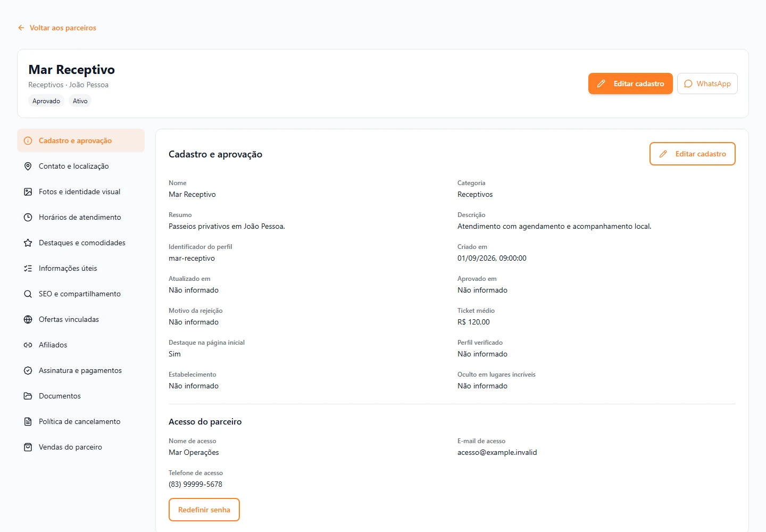The width and height of the screenshot is (766, 532).
Task: Go back via Voltar aos parceiros link
Action: click(57, 28)
